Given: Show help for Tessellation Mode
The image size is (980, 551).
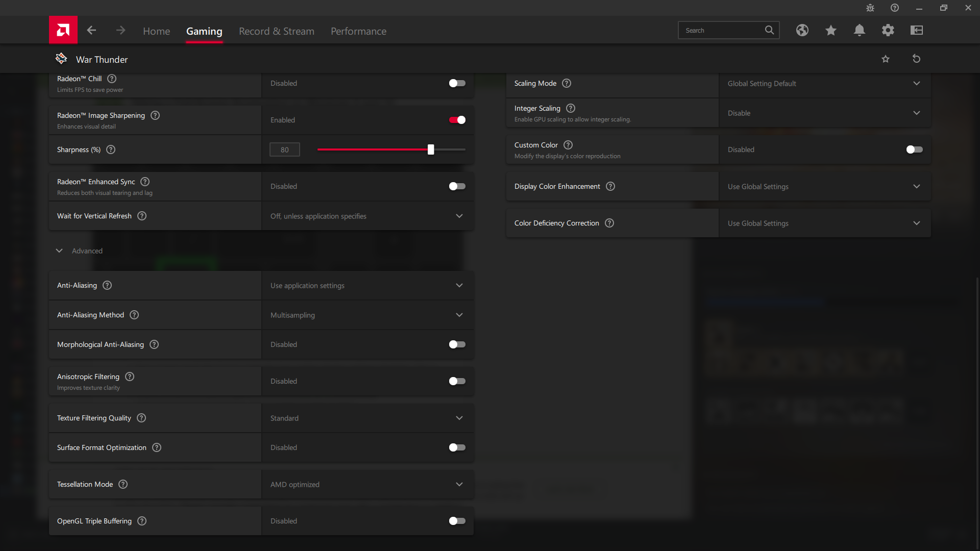Looking at the screenshot, I should coord(123,484).
